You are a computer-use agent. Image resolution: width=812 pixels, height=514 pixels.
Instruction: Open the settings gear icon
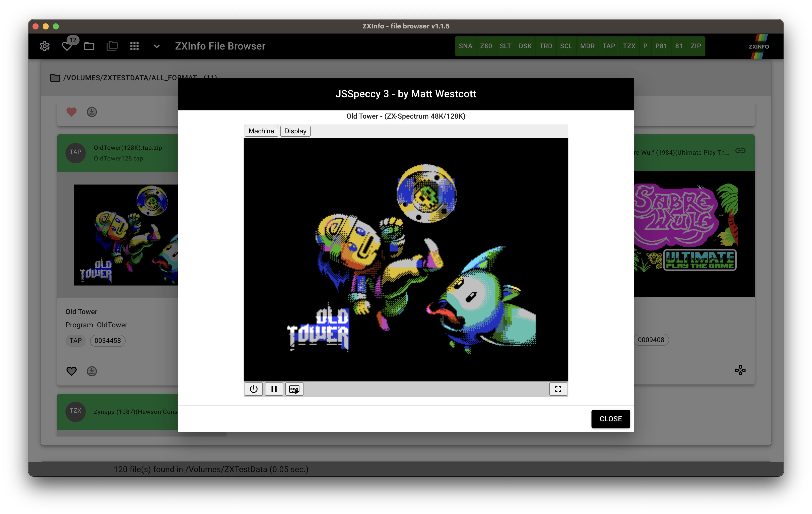click(44, 46)
